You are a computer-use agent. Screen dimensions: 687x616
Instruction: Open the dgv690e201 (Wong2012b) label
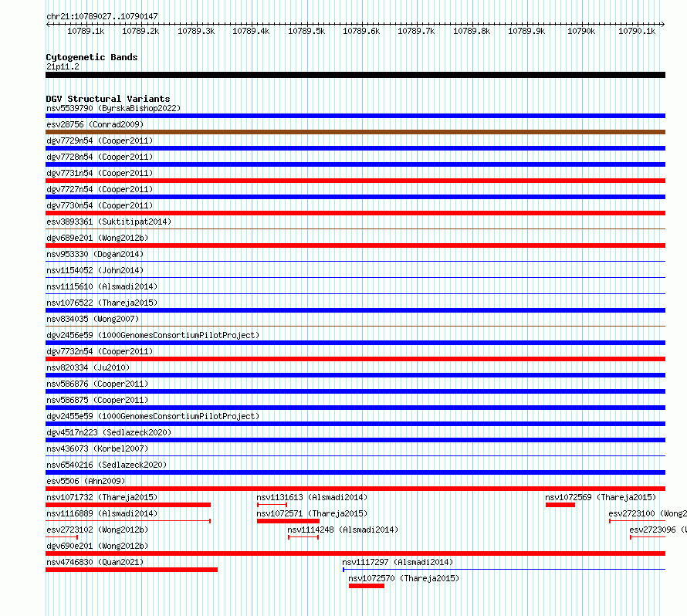pyautogui.click(x=97, y=546)
